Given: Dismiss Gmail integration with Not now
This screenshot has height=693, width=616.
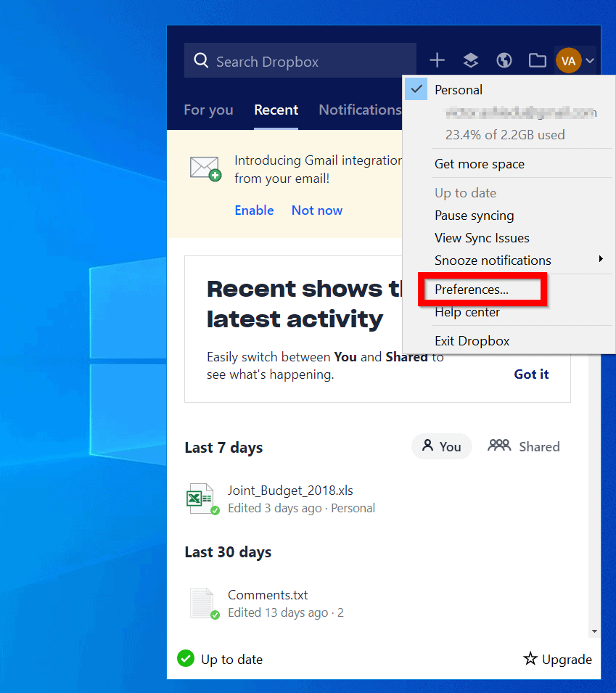Looking at the screenshot, I should (317, 210).
